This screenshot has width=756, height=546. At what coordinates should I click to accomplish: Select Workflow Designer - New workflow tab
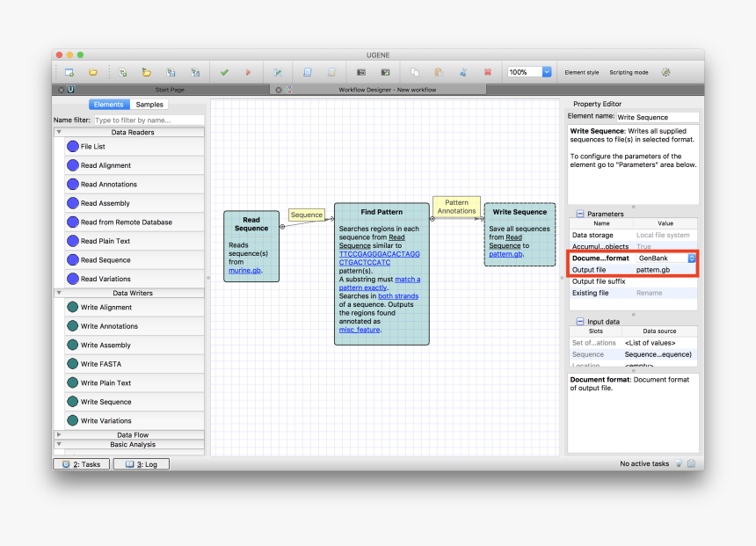click(387, 90)
